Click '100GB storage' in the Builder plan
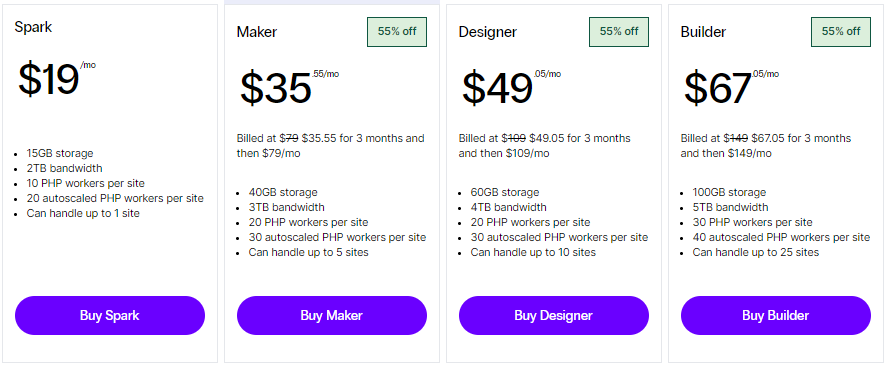889x366 pixels. pos(729,193)
